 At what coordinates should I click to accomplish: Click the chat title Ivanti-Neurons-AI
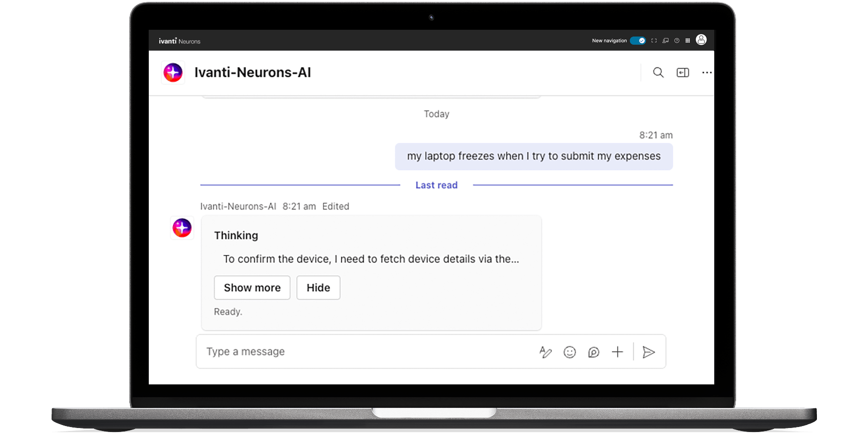coord(252,72)
